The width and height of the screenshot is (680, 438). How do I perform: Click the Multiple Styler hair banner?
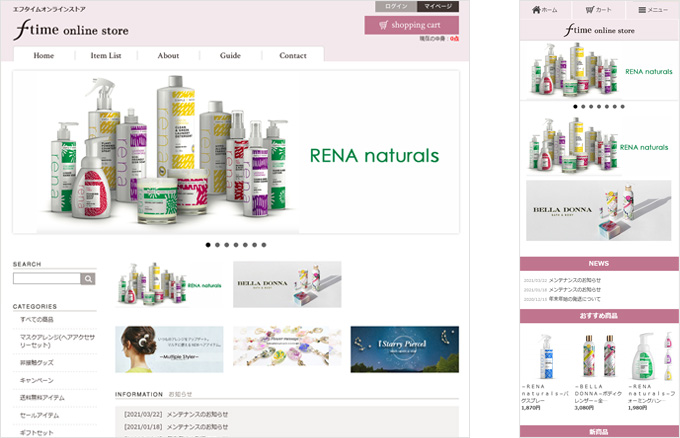pyautogui.click(x=169, y=350)
